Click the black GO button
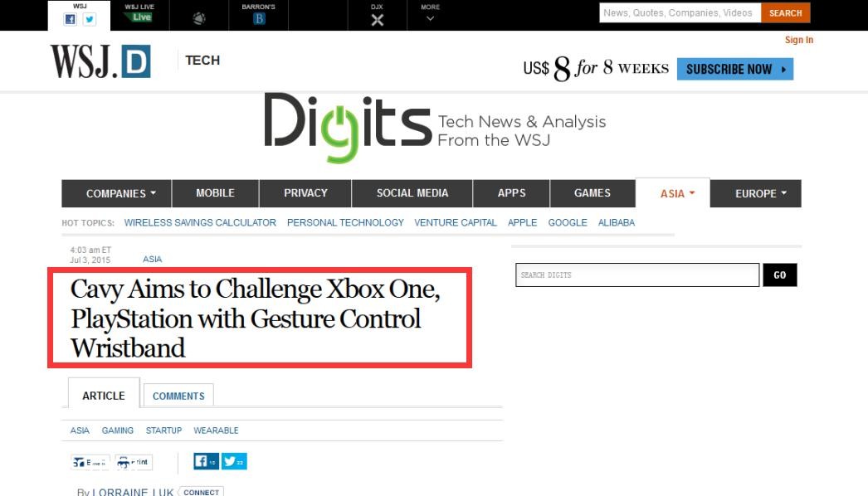The image size is (868, 496). tap(780, 275)
